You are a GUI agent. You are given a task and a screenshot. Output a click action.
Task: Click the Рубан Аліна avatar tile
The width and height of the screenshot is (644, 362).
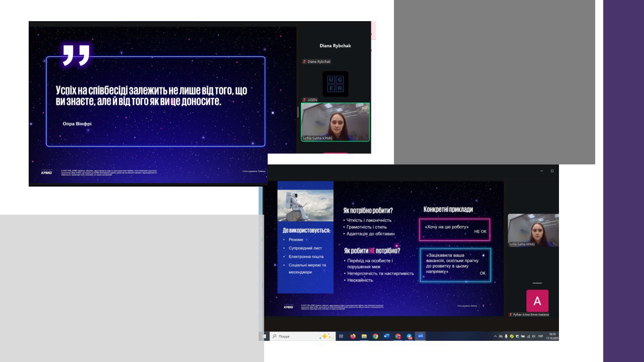(x=537, y=301)
